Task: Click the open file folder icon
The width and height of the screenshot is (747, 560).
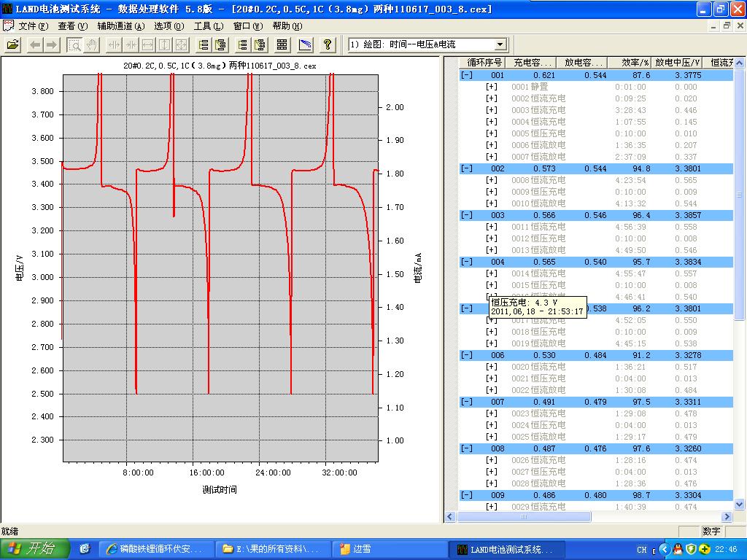Action: (x=13, y=44)
